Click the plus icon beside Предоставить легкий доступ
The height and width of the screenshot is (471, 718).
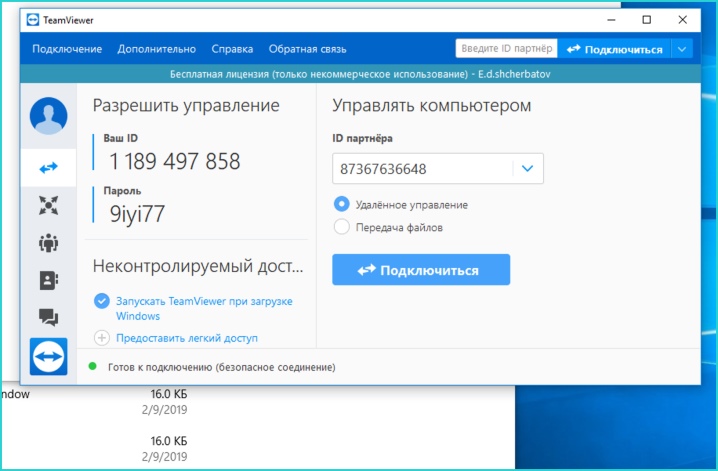102,338
